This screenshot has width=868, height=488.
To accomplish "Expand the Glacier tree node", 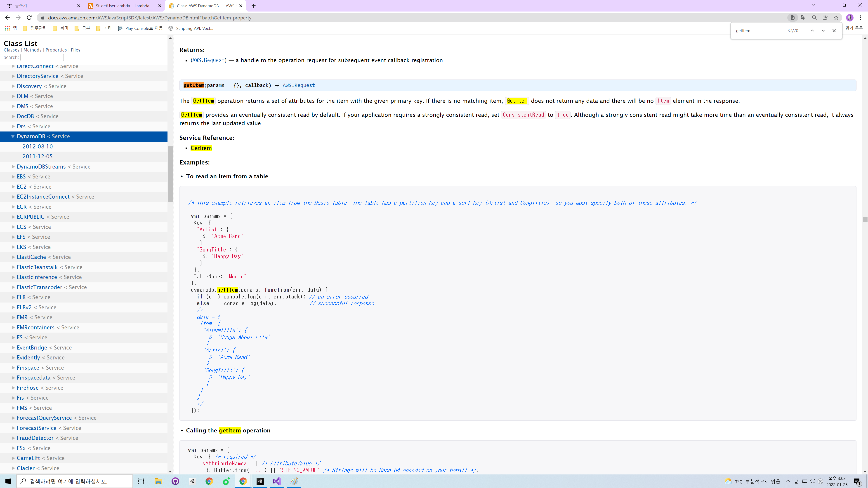I will (x=13, y=468).
